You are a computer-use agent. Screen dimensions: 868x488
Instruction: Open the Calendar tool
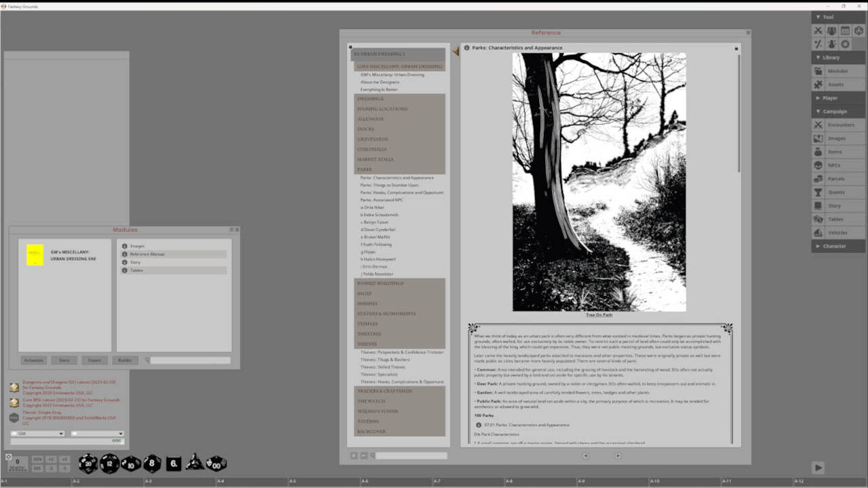pyautogui.click(x=845, y=30)
